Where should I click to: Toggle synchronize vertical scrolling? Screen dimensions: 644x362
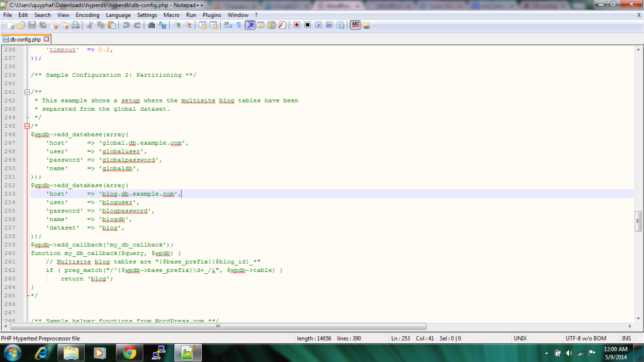203,26
